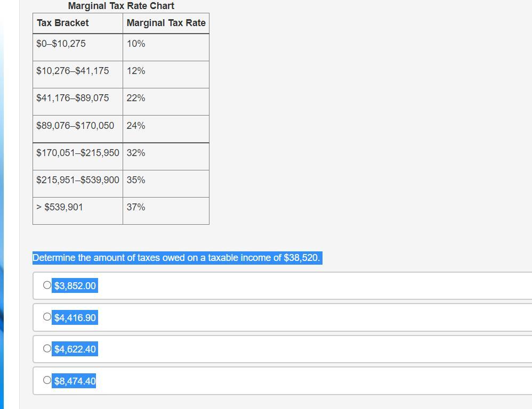The width and height of the screenshot is (532, 409).
Task: Select the $3,852.00 radio button
Action: coord(47,285)
